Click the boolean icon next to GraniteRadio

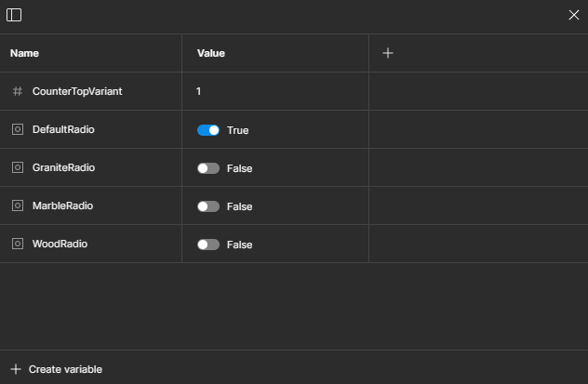click(18, 167)
